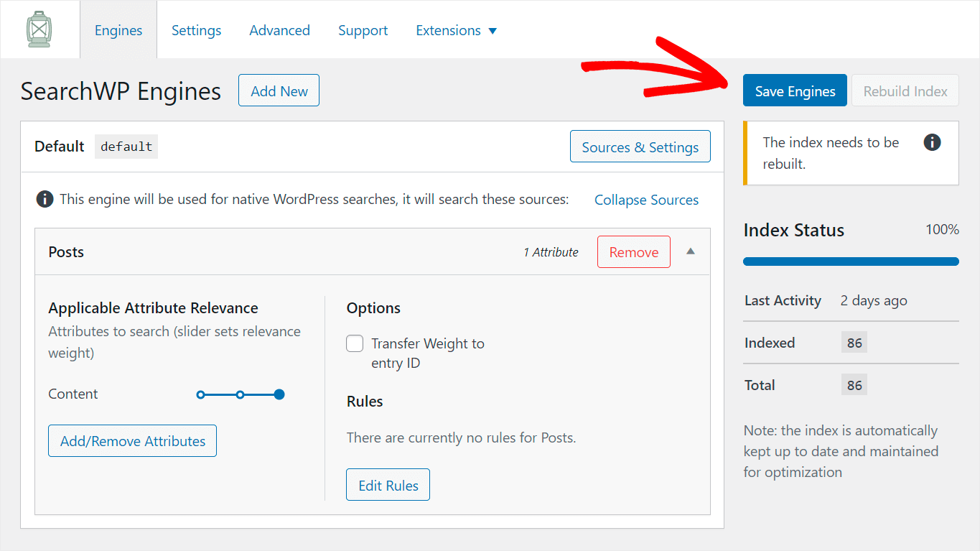
Task: Click the Total count 86
Action: (854, 385)
